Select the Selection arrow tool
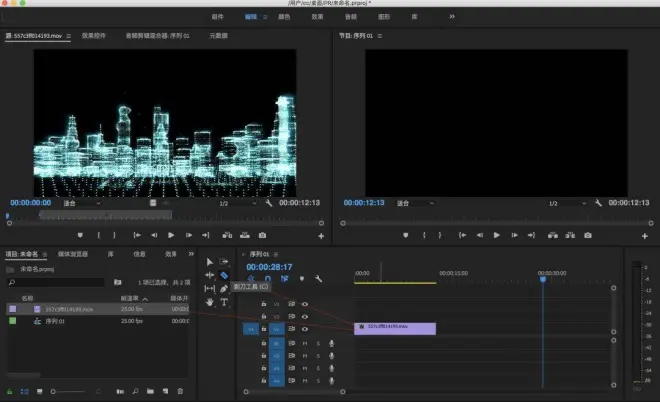This screenshot has width=660, height=402. coord(210,262)
